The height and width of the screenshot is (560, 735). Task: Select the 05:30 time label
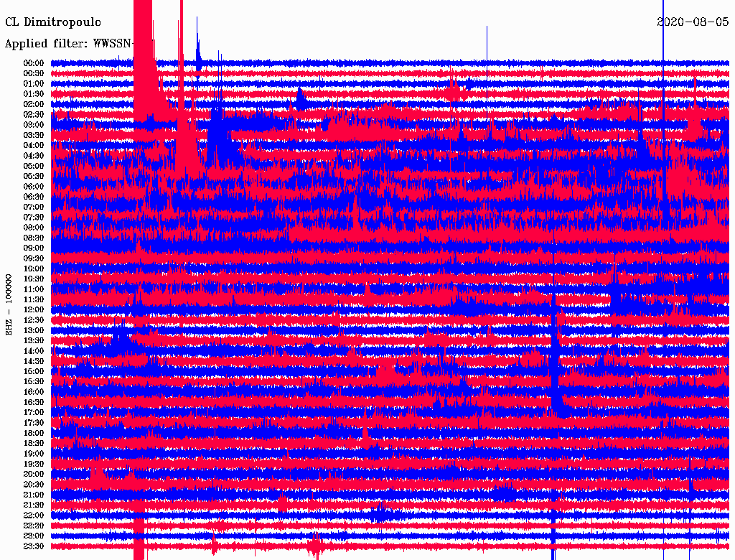pos(34,176)
